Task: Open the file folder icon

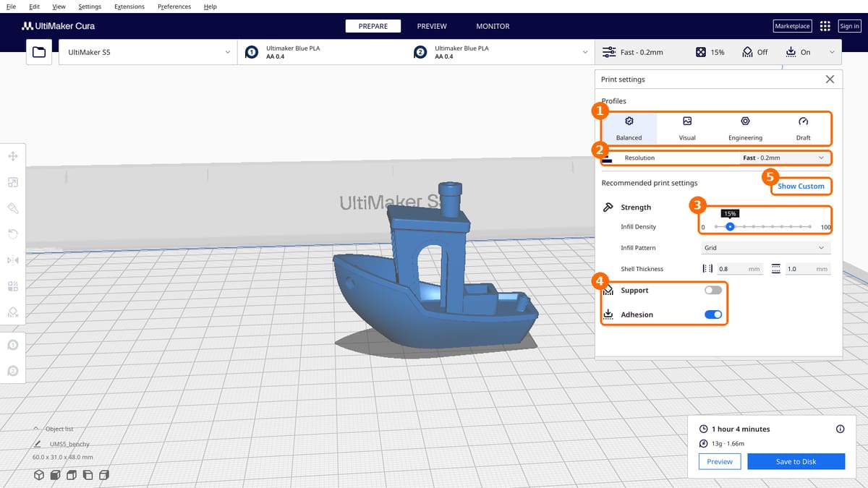Action: coord(39,52)
